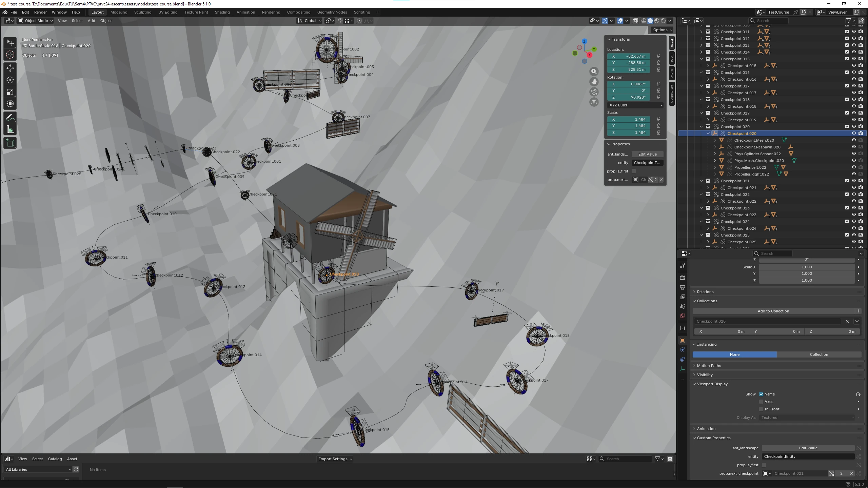This screenshot has height=488, width=868.
Task: Hide Checkpoint.Mesh.020 with eye icon
Action: [854, 140]
